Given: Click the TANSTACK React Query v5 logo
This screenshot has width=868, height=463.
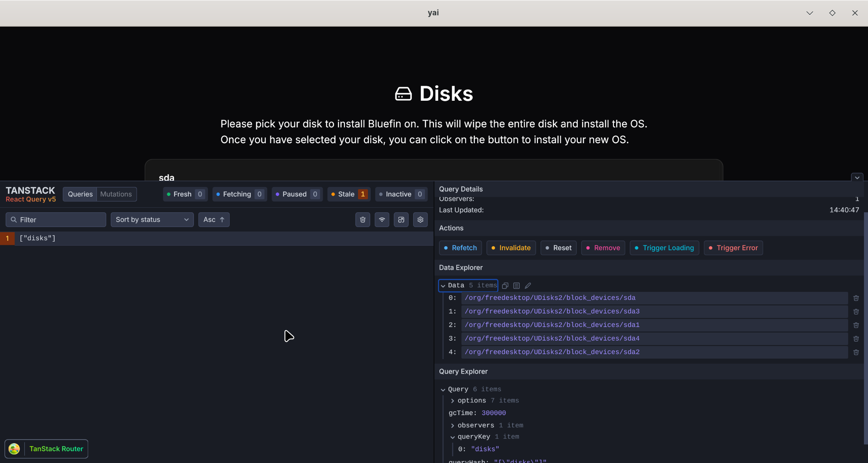Looking at the screenshot, I should coord(31,194).
